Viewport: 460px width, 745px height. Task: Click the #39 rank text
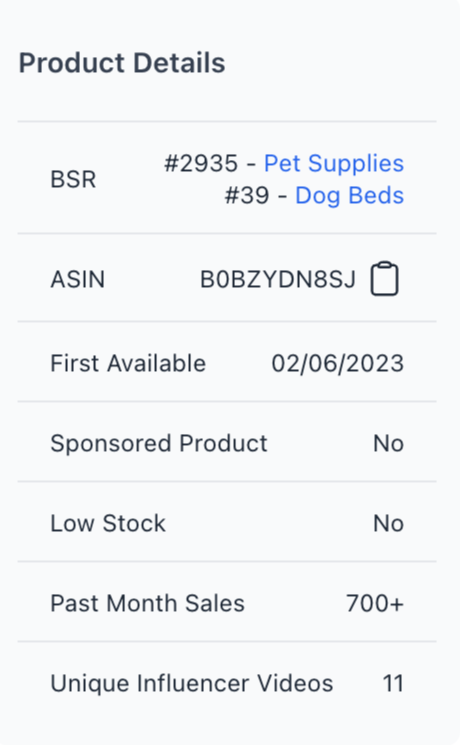tap(247, 196)
